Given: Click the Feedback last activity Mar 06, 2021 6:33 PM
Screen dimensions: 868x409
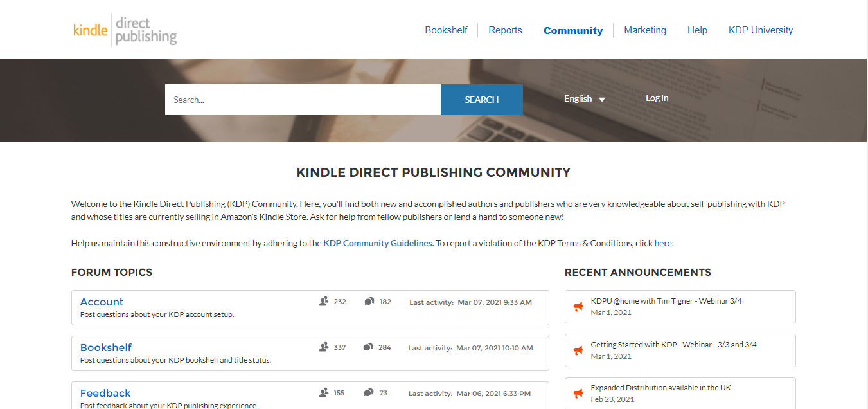Looking at the screenshot, I should pos(493,394).
